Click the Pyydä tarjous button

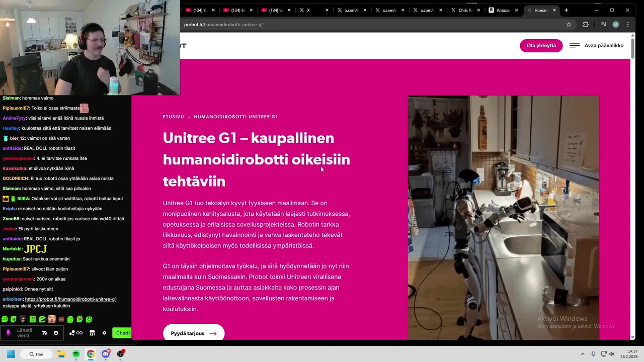194,333
